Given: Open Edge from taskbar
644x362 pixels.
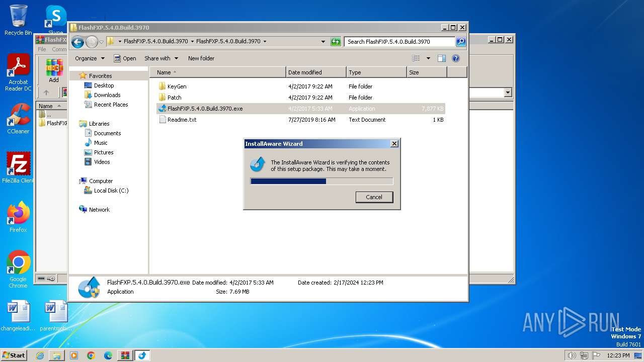Looking at the screenshot, I should [x=108, y=355].
